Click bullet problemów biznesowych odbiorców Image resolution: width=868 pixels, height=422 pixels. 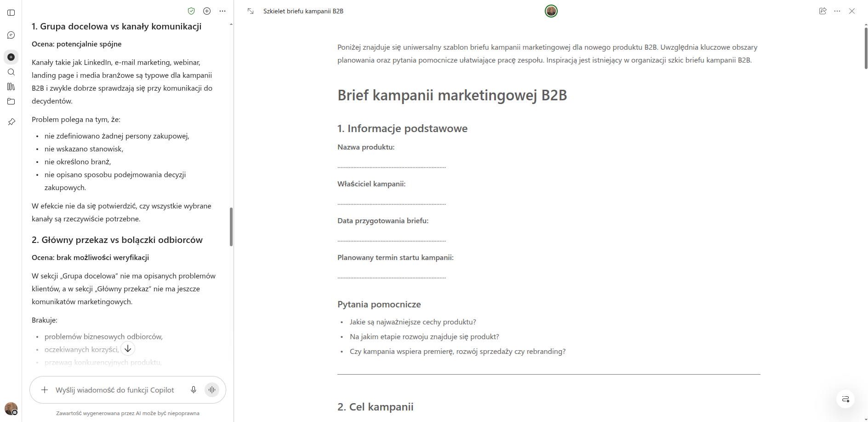tap(103, 337)
